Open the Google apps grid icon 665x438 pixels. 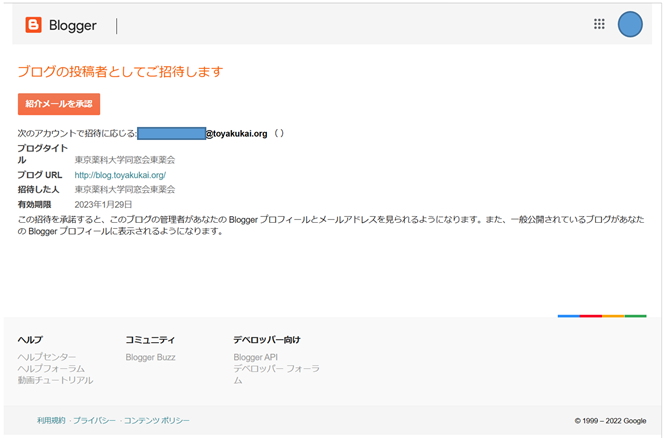[x=599, y=24]
